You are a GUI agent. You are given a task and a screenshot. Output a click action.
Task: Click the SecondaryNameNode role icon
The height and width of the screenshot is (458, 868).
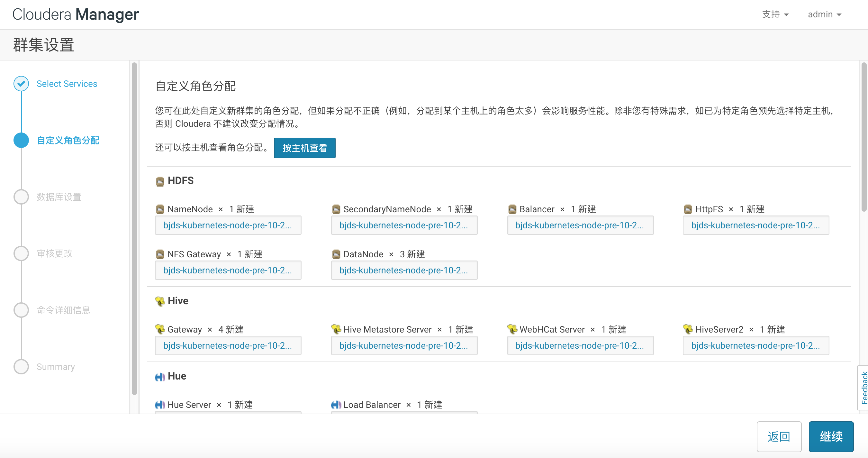click(x=335, y=209)
